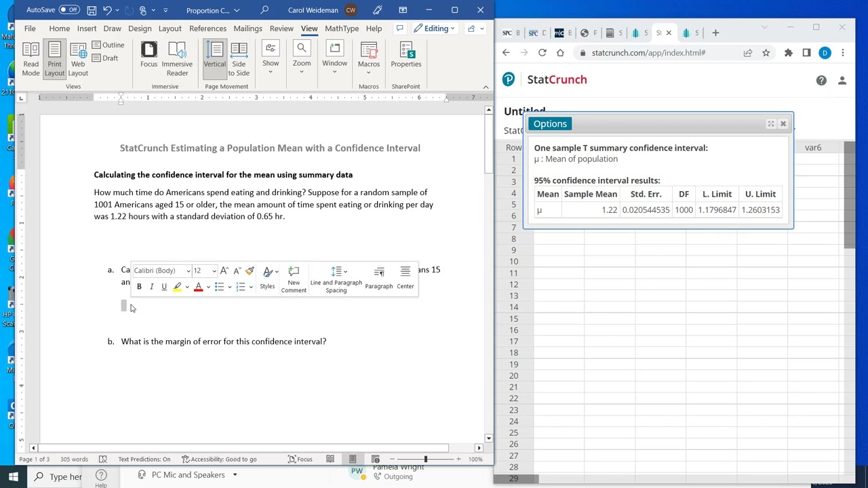The image size is (868, 488).
Task: Select Side to Side page movement
Action: tap(239, 60)
